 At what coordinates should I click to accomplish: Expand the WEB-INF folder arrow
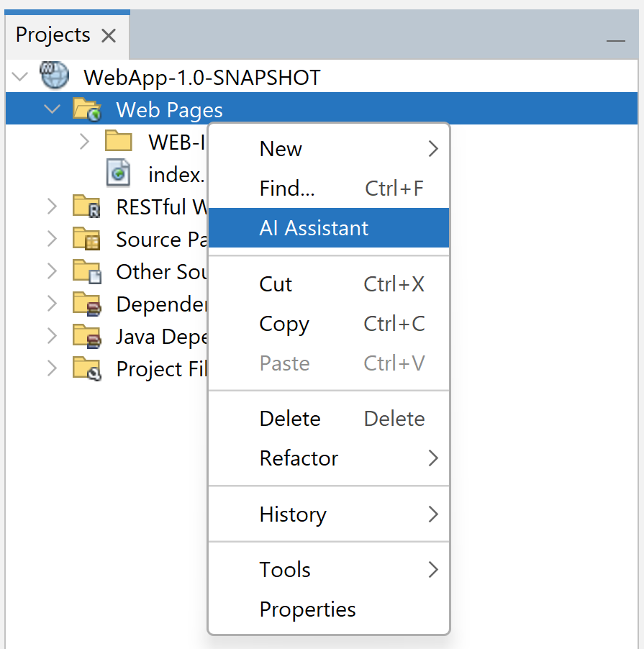pyautogui.click(x=84, y=141)
